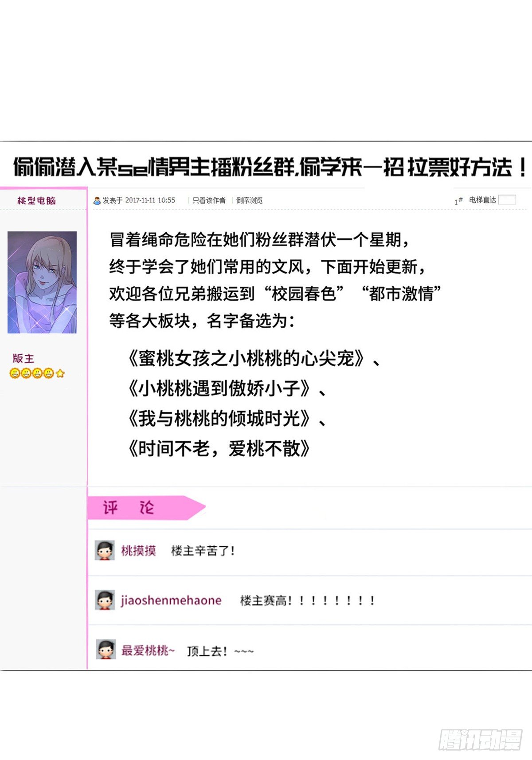This screenshot has height=760, width=532.
Task: Click the 最爱桃桃~ username link
Action: click(148, 650)
